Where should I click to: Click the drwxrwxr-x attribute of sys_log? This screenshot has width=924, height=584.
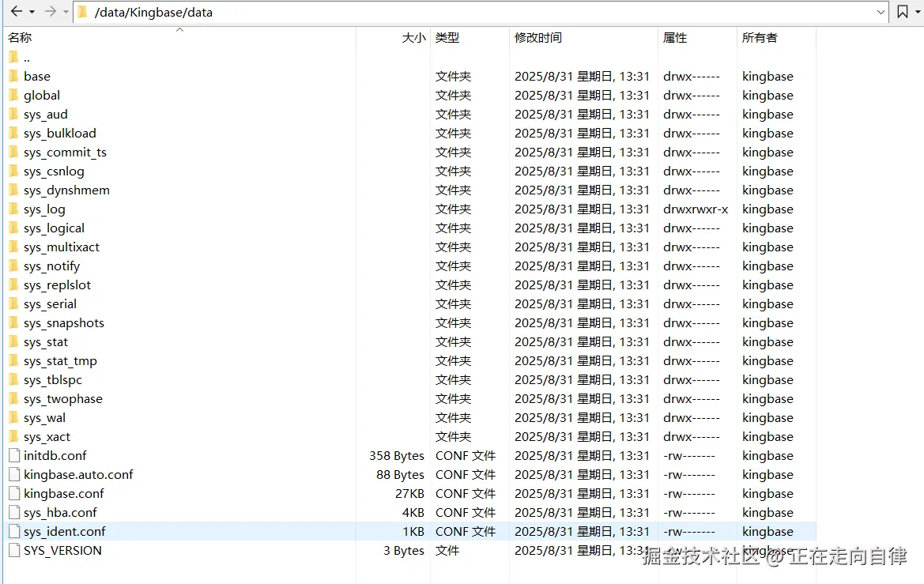696,209
